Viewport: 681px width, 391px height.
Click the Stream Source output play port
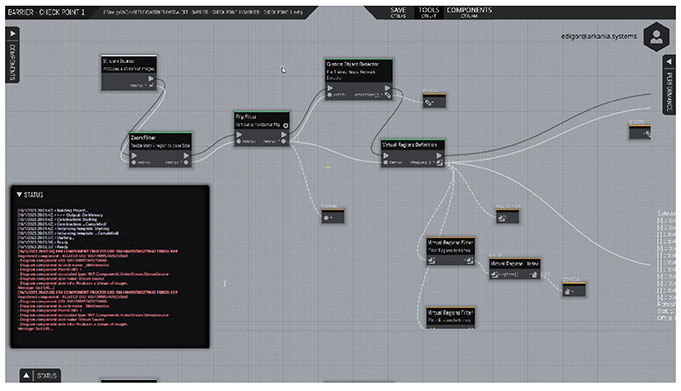[x=151, y=79]
